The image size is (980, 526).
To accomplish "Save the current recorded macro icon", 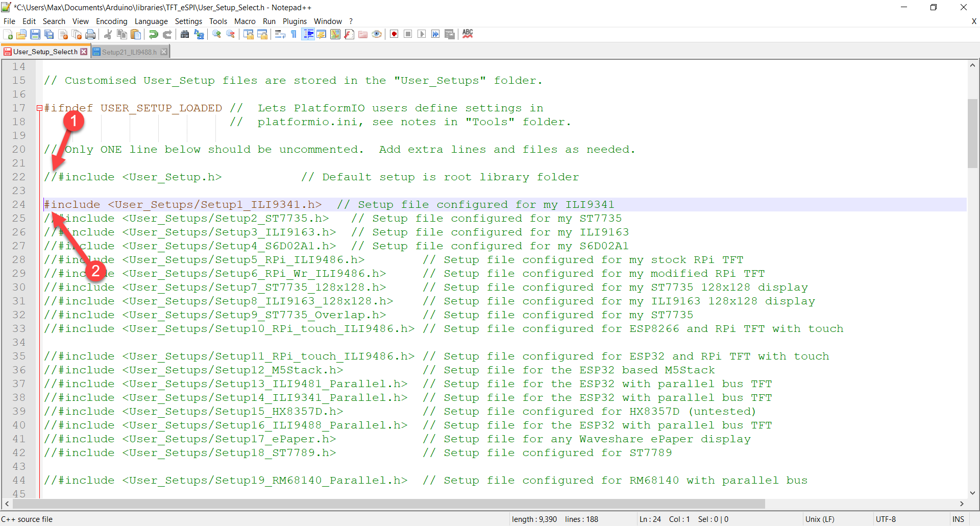I will click(x=450, y=34).
